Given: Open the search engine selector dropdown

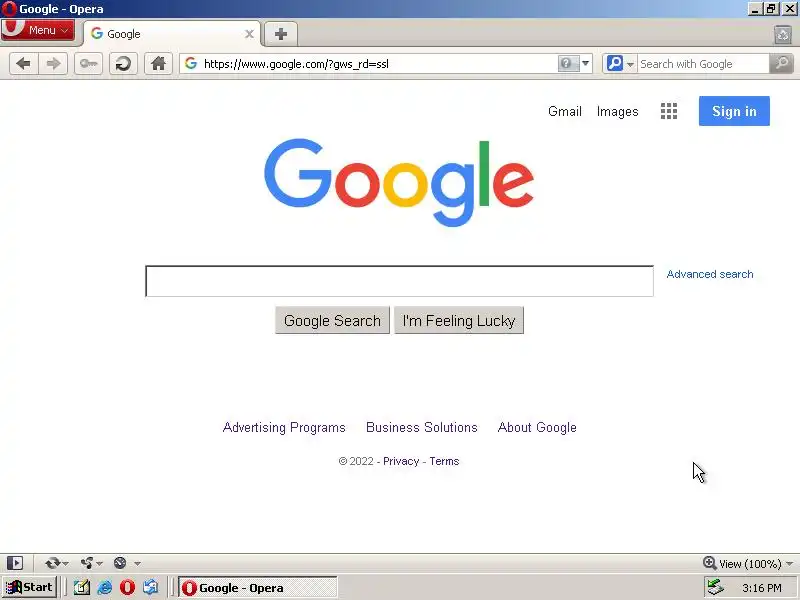Looking at the screenshot, I should (x=620, y=64).
